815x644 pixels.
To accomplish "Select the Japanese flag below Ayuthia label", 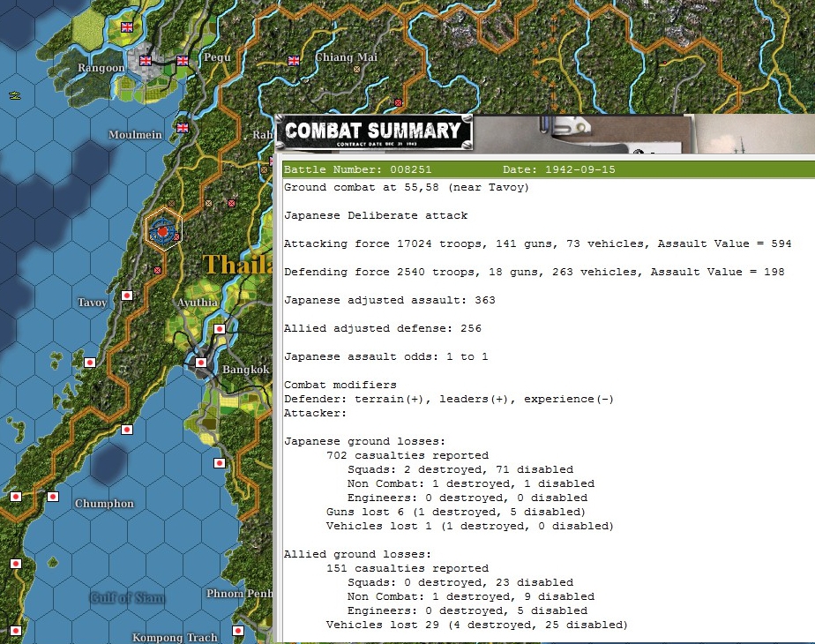I will pos(220,328).
